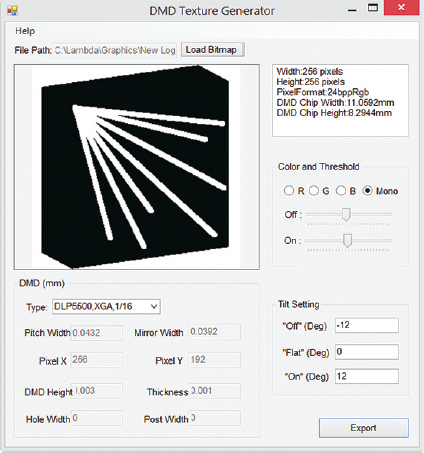This screenshot has height=453, width=424.
Task: Click the "Flat" (Deg) tilt input field
Action: click(367, 352)
